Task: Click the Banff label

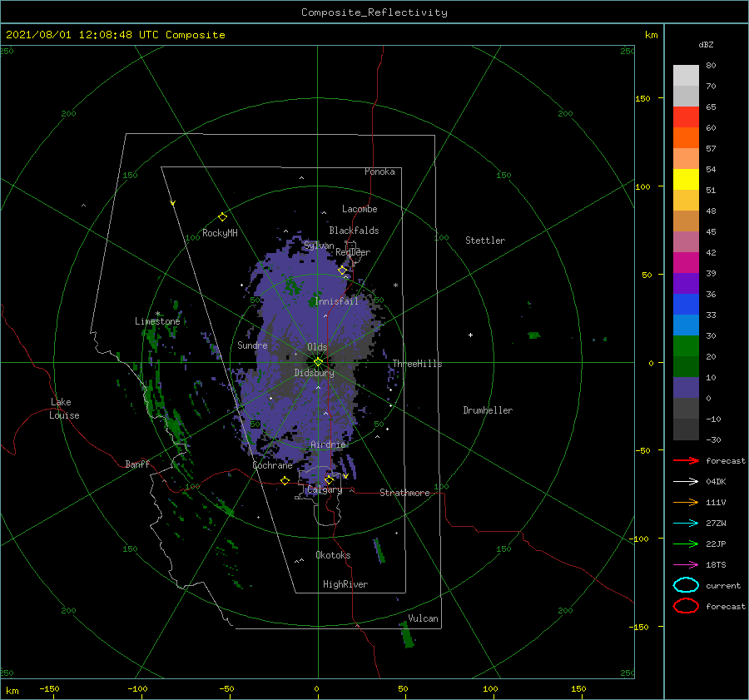Action: coord(137,464)
